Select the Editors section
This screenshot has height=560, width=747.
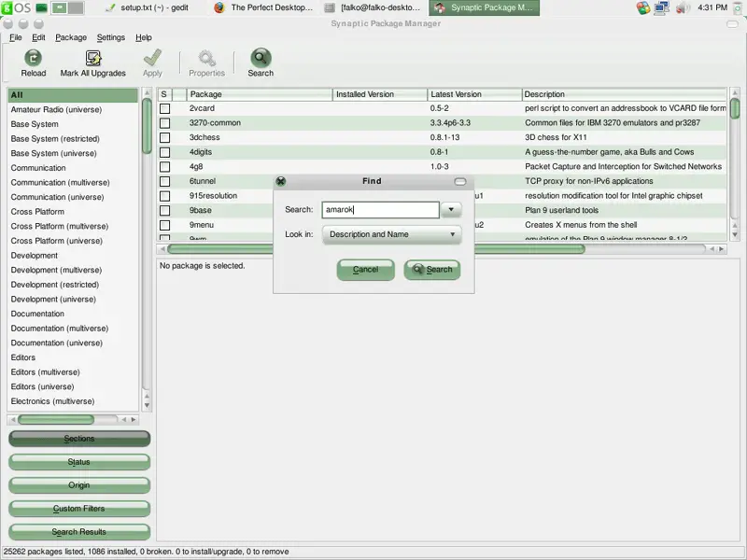coord(73,357)
